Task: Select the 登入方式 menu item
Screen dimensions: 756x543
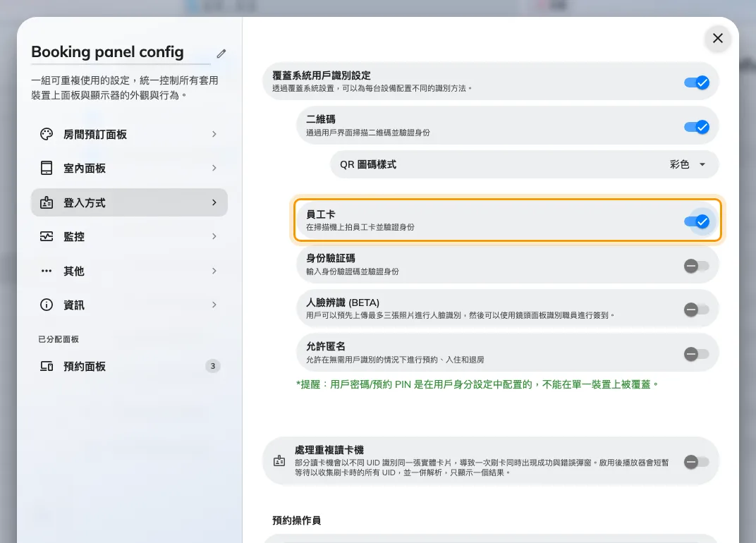Action: [x=129, y=202]
